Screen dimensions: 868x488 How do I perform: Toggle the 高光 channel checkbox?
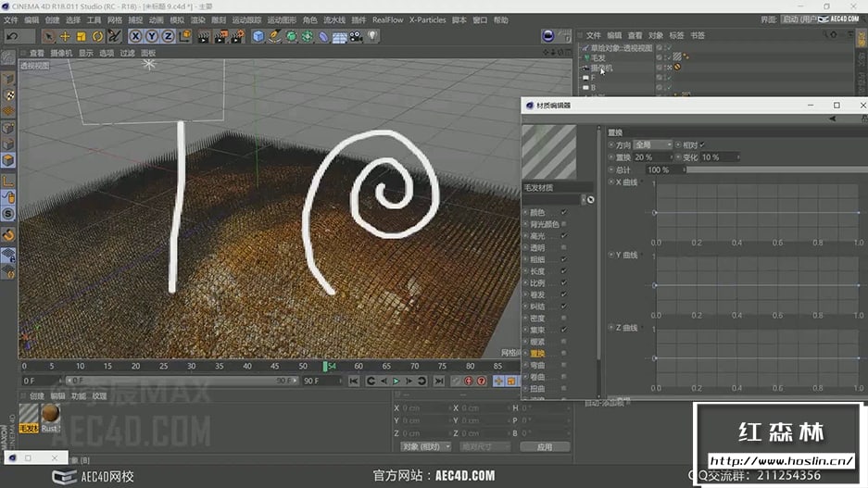pyautogui.click(x=564, y=235)
